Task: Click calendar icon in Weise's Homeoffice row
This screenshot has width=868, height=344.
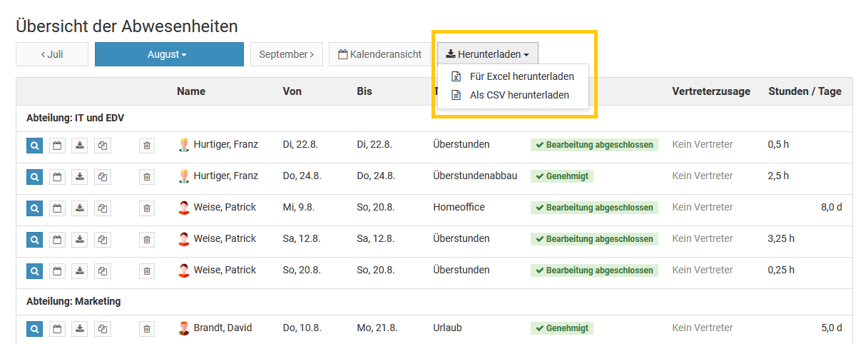Action: pos(57,208)
